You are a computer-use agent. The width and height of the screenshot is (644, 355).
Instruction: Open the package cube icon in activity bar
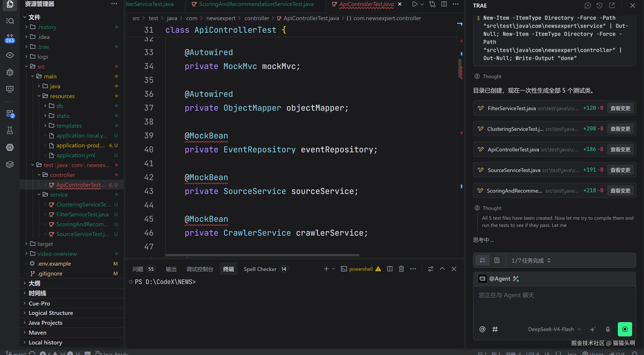point(10,164)
